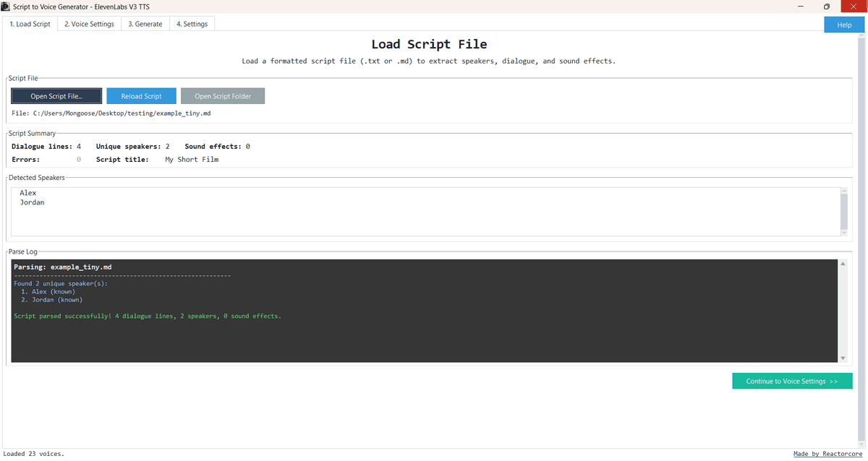
Task: Select Jordan in Detected Speakers list
Action: point(32,202)
